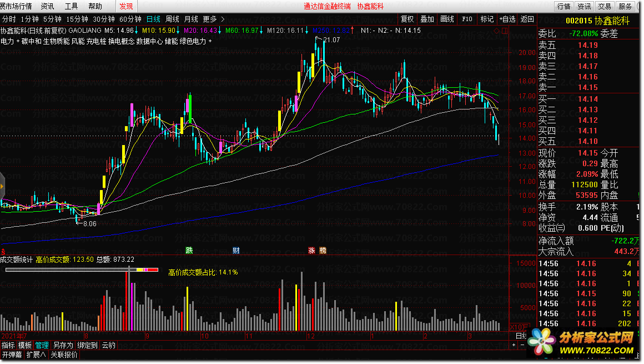Switch to 周线 weekly period
This screenshot has width=644, height=364.
[x=173, y=19]
